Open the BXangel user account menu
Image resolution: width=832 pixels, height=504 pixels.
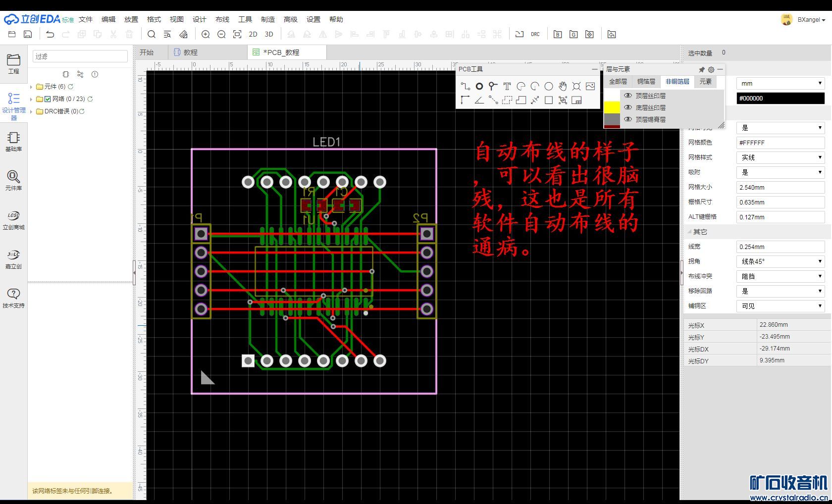click(810, 20)
